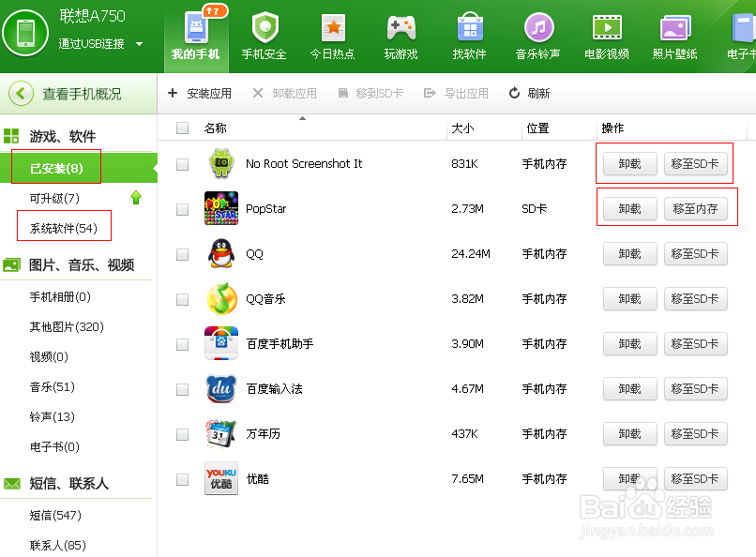The height and width of the screenshot is (557, 756).
Task: Open 短信(547) in the sidebar
Action: pyautogui.click(x=55, y=515)
